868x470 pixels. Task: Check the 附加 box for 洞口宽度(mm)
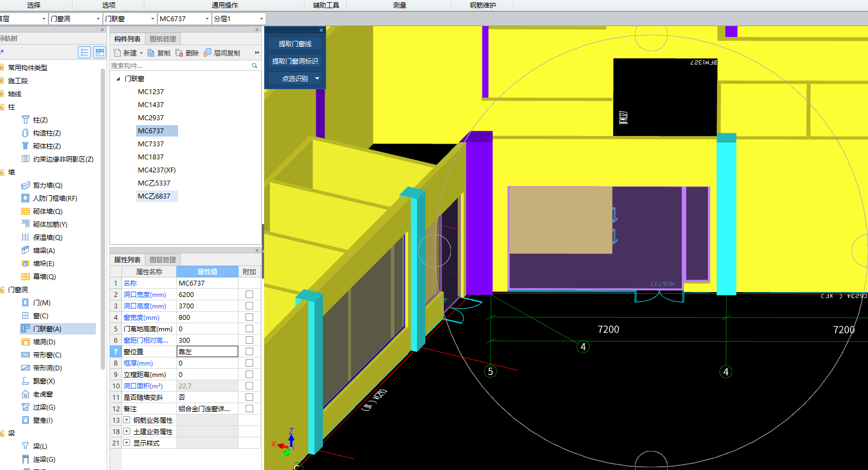(x=249, y=294)
